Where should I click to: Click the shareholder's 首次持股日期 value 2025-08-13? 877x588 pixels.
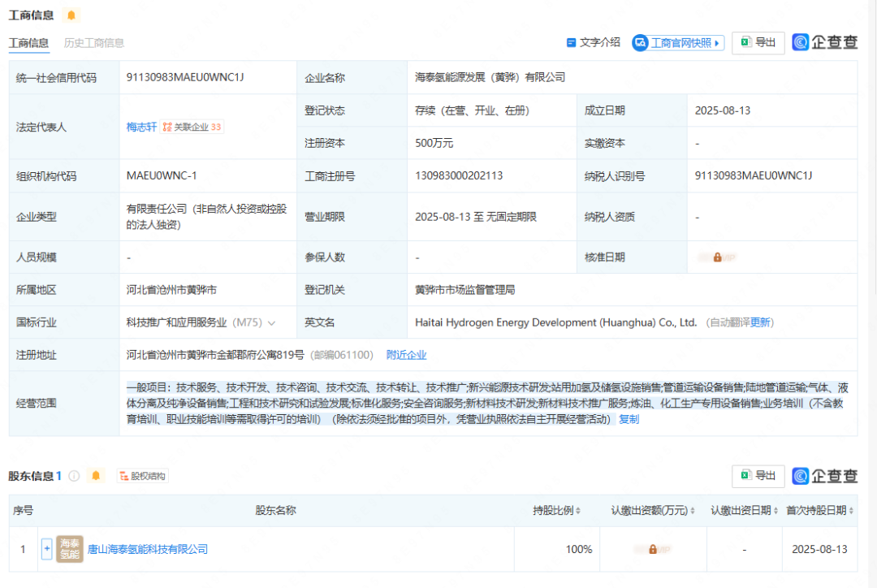(819, 549)
